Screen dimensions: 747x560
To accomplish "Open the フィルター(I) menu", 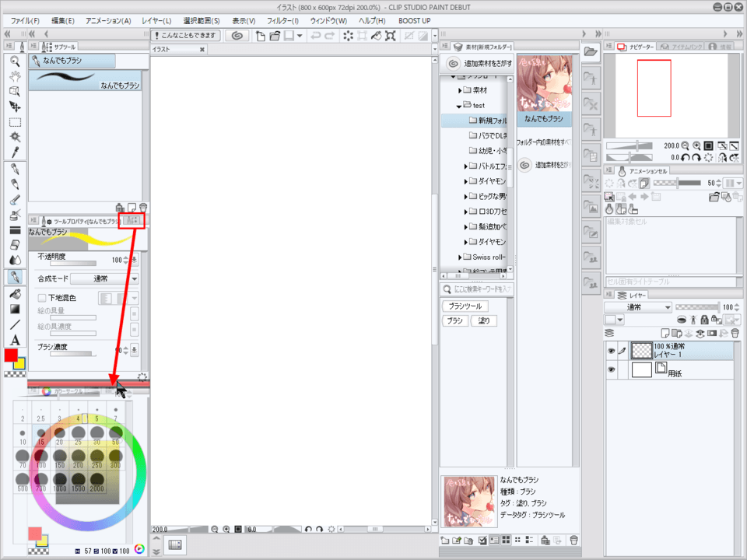I will tap(282, 20).
